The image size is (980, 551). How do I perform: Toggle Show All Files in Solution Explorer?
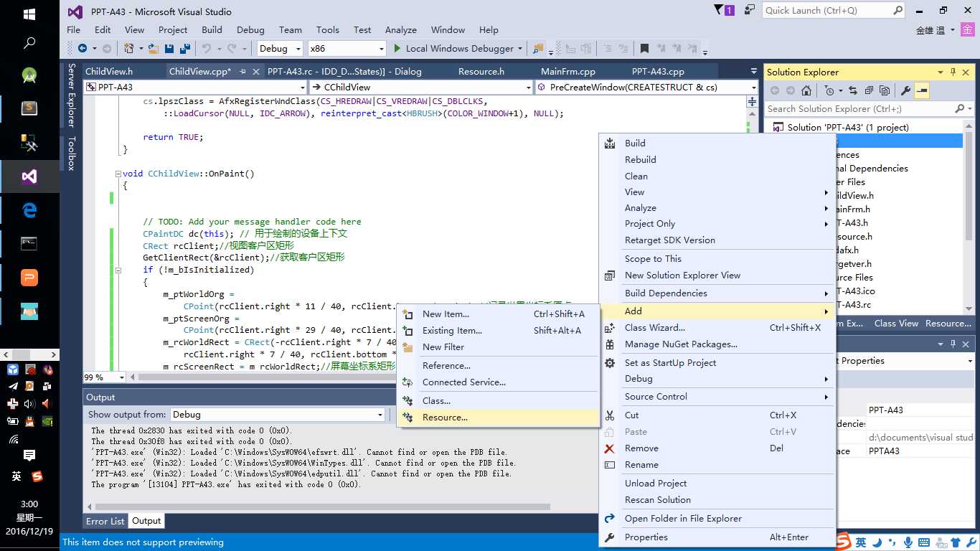coord(885,90)
